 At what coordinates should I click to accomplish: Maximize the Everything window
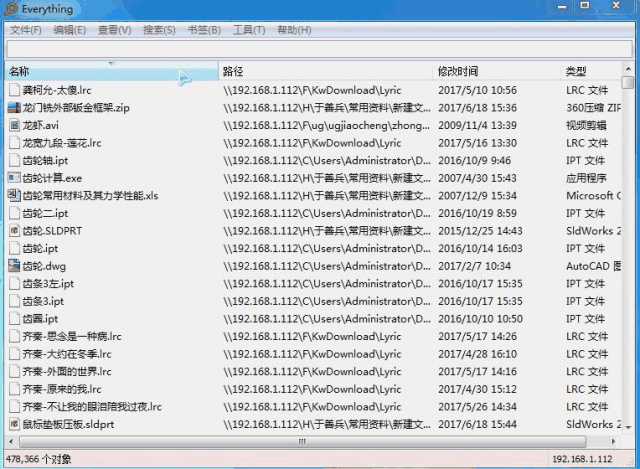coord(585,5)
